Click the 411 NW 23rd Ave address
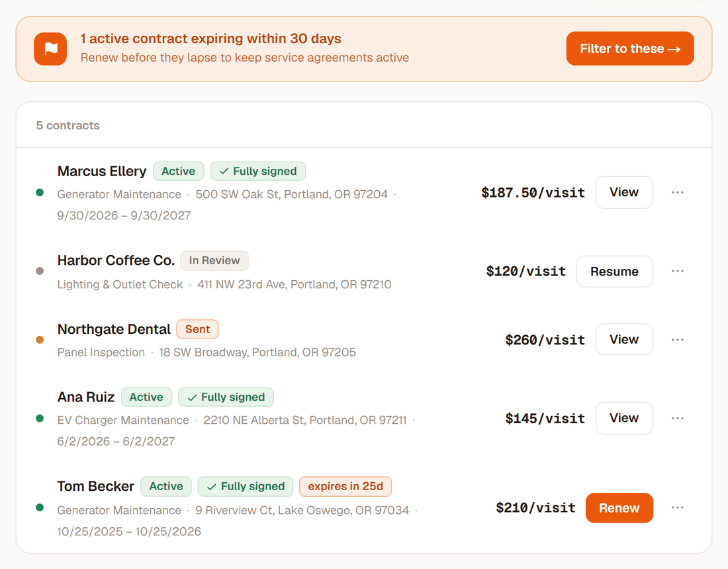This screenshot has width=728, height=569. point(295,285)
